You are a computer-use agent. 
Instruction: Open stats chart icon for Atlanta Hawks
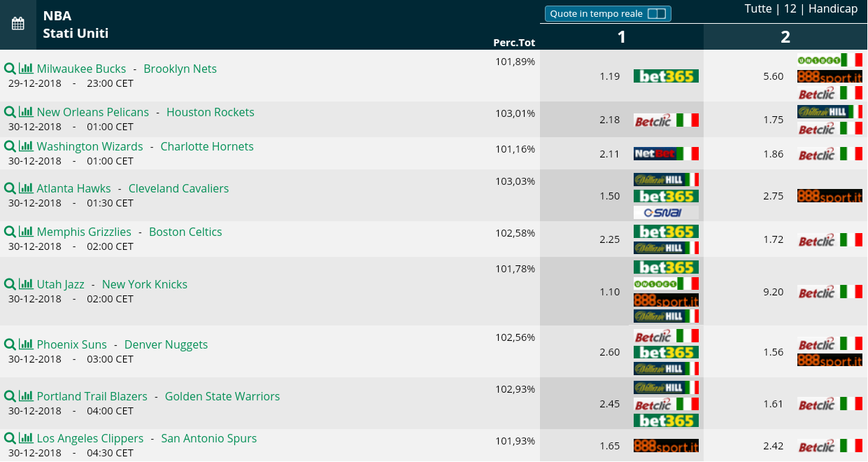click(26, 188)
